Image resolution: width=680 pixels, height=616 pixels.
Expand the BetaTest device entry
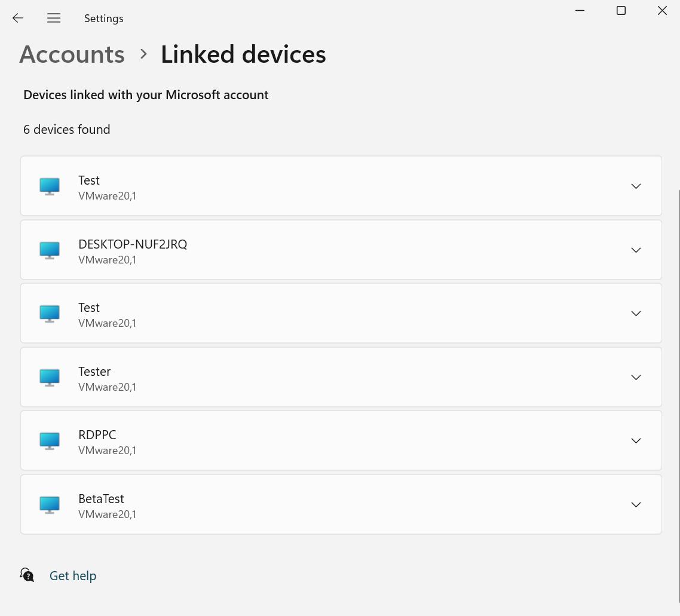[636, 504]
